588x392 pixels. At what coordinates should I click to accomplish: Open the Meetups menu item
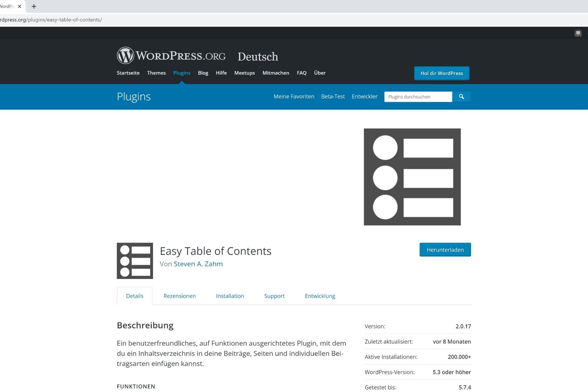[x=244, y=73]
